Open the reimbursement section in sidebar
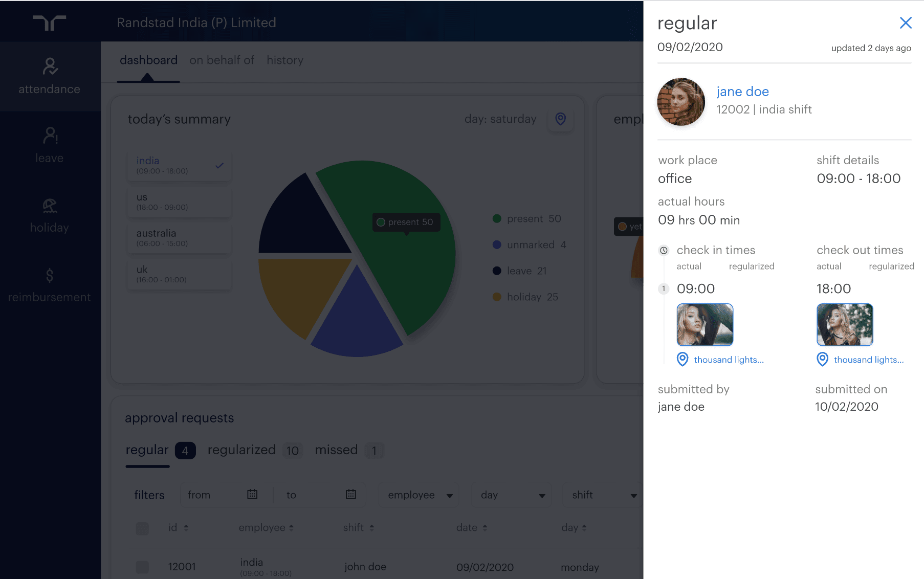This screenshot has height=579, width=924. click(50, 284)
